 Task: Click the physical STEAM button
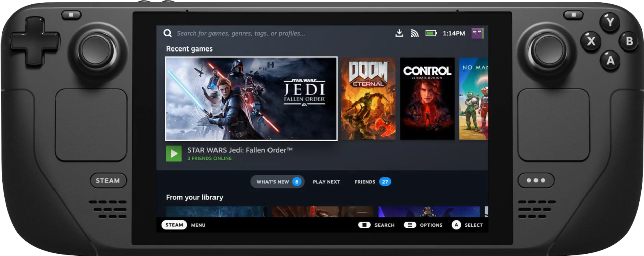(x=109, y=180)
